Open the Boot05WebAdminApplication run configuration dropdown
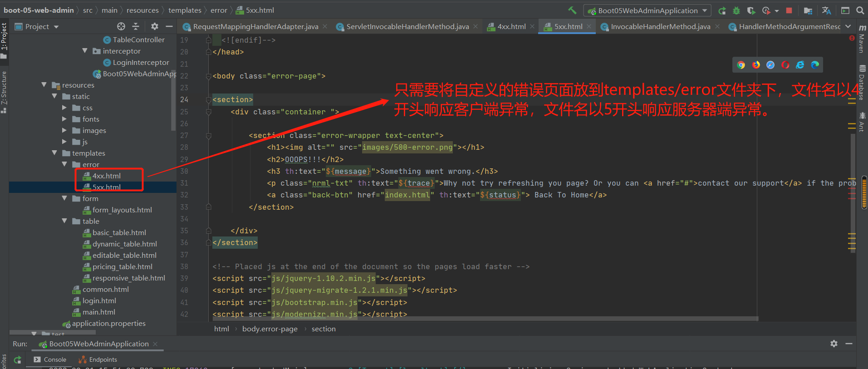Image resolution: width=868 pixels, height=369 pixels. click(647, 10)
